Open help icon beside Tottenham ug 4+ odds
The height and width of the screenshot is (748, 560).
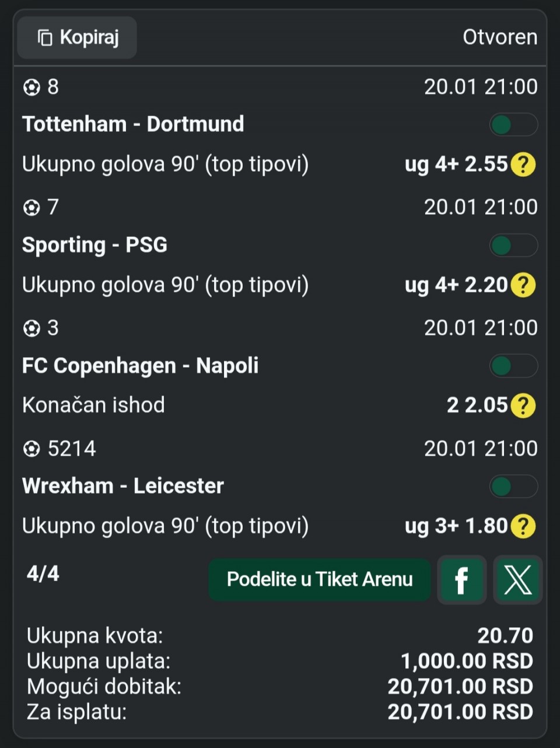point(523,165)
